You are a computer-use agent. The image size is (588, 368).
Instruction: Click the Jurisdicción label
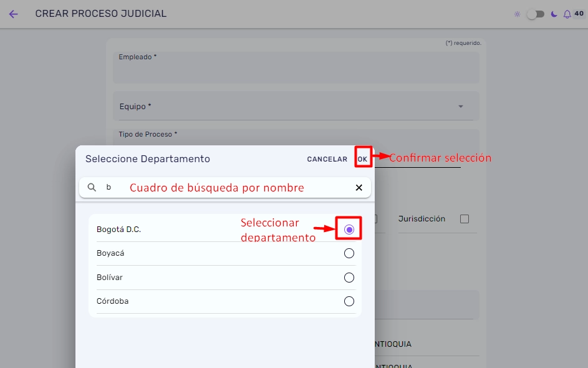[422, 219]
